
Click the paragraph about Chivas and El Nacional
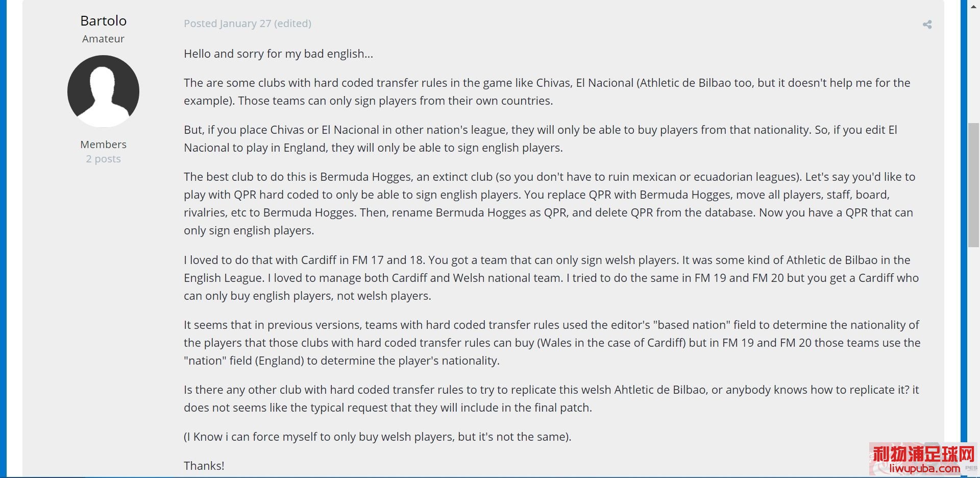tap(547, 92)
